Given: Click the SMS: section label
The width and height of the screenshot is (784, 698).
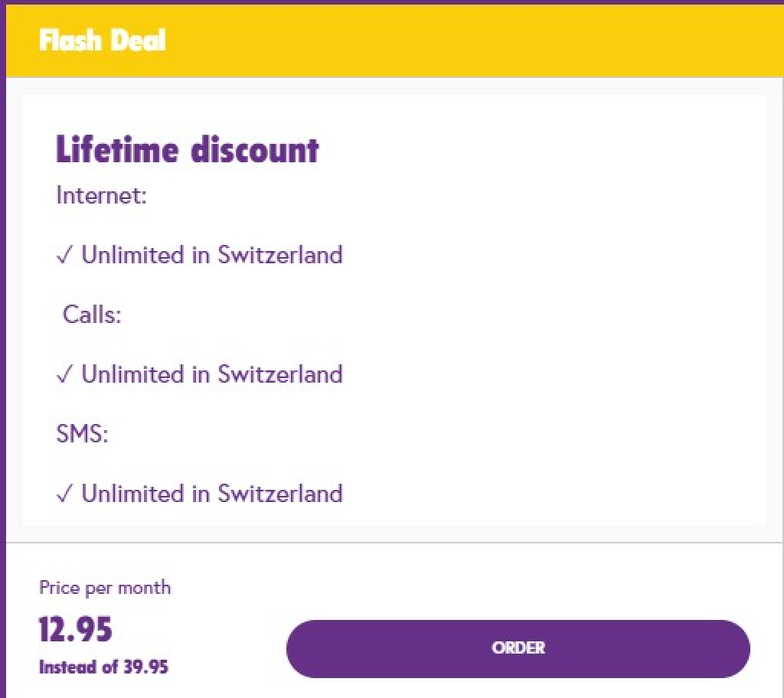Looking at the screenshot, I should click(83, 435).
